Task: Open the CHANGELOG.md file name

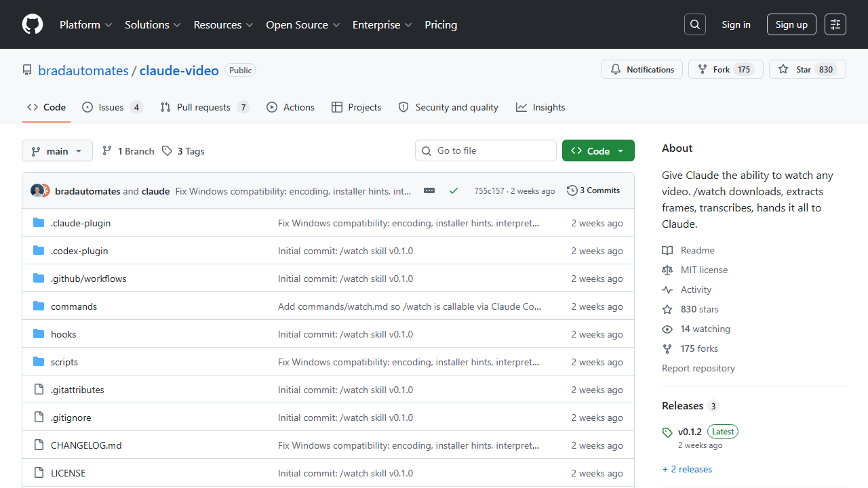Action: (x=86, y=445)
